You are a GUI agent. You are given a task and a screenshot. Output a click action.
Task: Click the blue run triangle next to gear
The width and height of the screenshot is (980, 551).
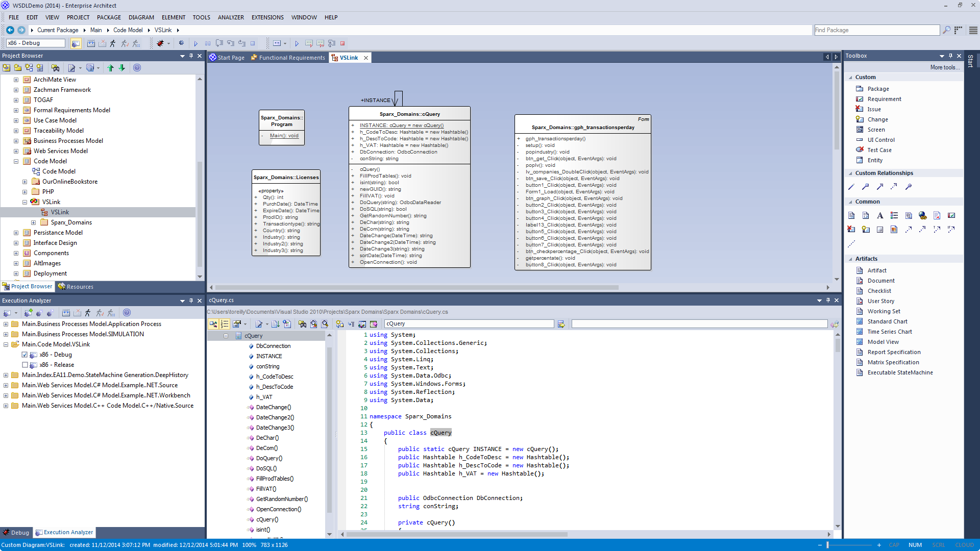pyautogui.click(x=195, y=43)
